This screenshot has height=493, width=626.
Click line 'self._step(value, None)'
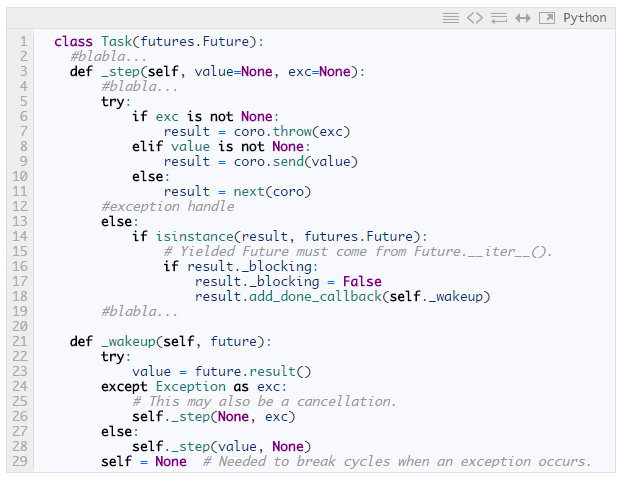coord(222,446)
